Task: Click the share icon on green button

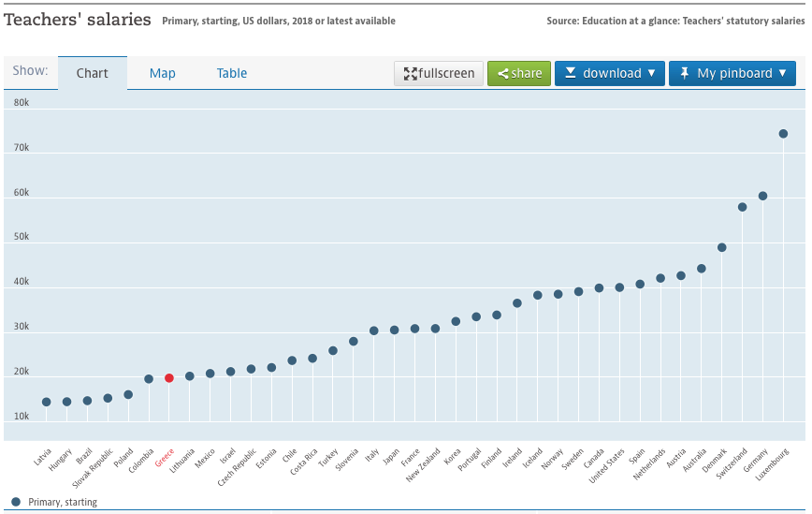Action: click(x=502, y=74)
